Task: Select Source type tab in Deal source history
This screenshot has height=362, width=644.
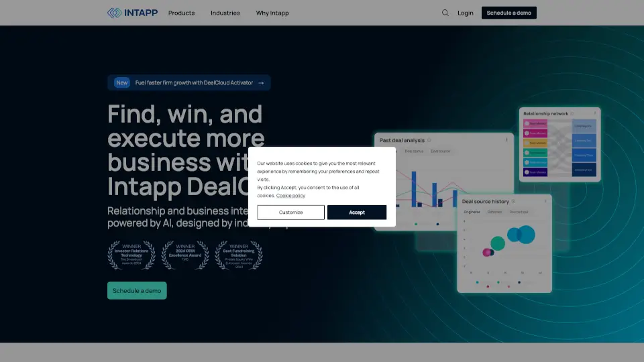Action: click(519, 212)
